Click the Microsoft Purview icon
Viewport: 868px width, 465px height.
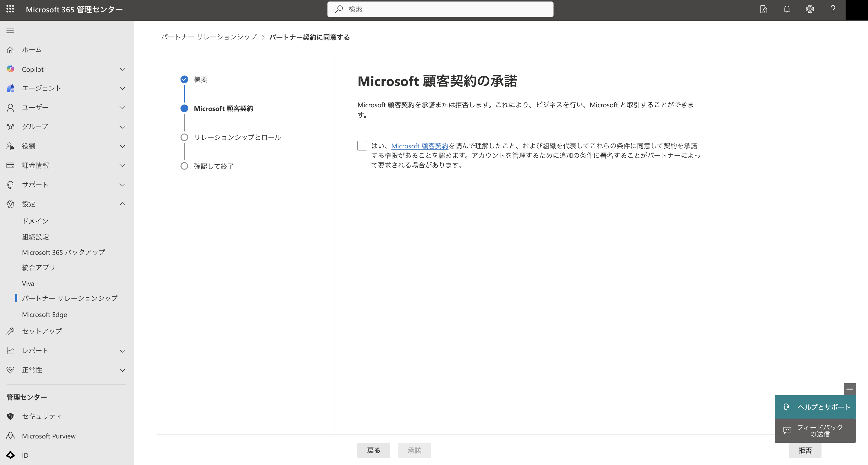pyautogui.click(x=11, y=436)
